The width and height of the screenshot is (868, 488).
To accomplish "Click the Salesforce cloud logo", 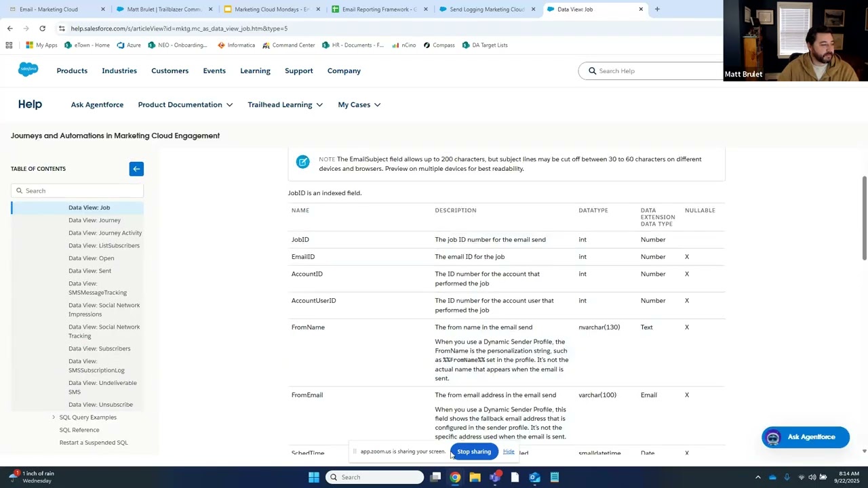I will [x=28, y=70].
